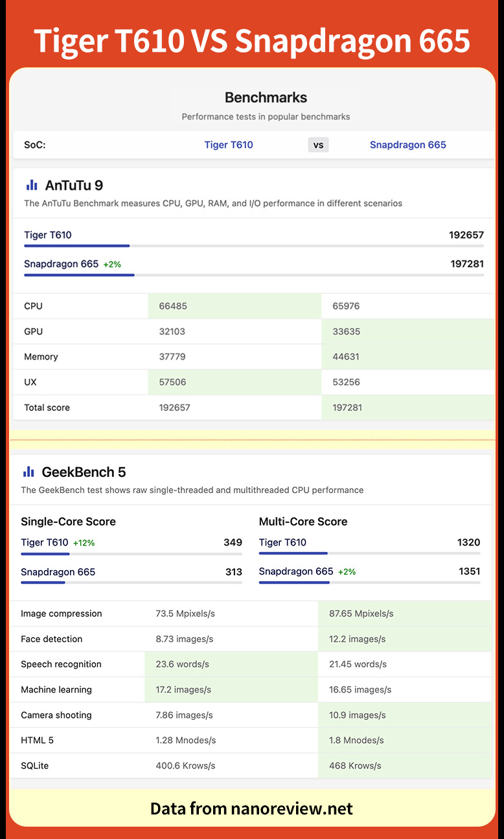This screenshot has width=504, height=839.
Task: Click the CPU value 65976
Action: click(x=346, y=306)
